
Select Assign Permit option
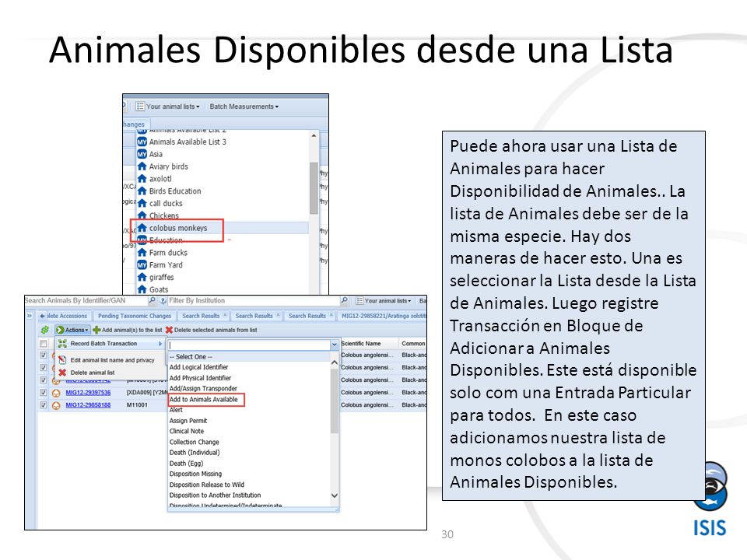point(188,421)
